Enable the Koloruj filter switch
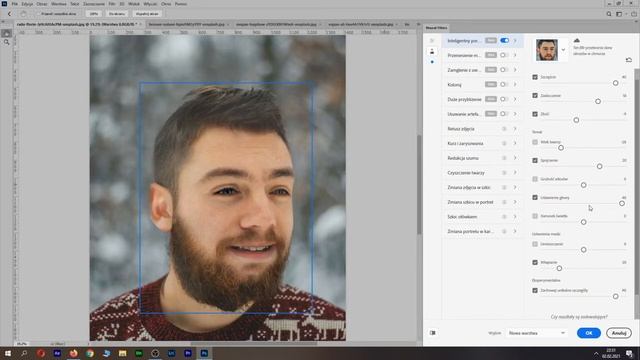 (504, 84)
